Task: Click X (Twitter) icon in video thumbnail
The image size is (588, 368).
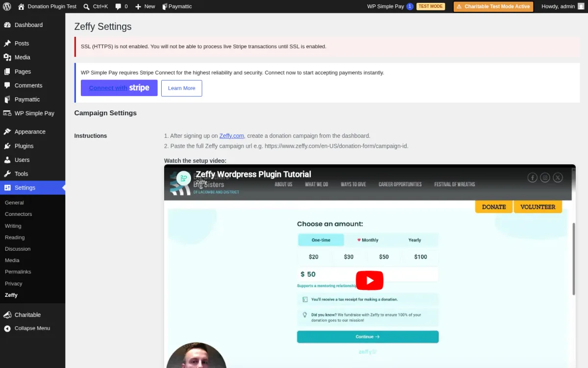Action: [558, 178]
